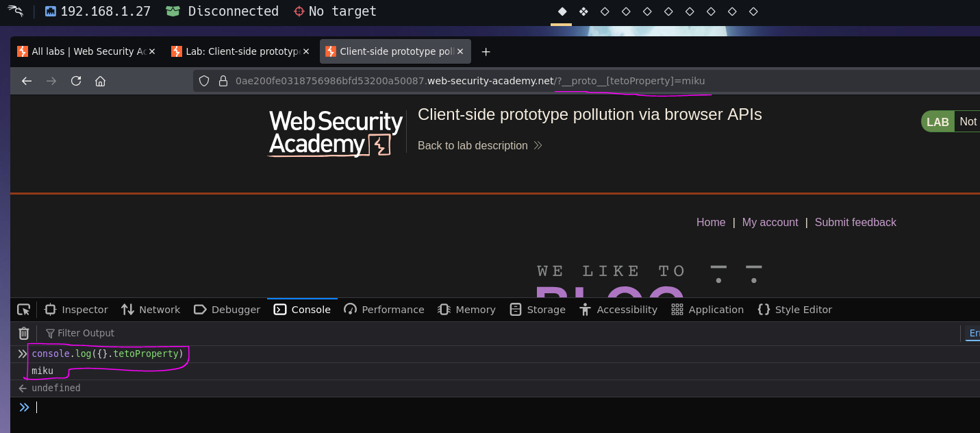Click the Disconnected VPN status indicator
The height and width of the screenshot is (433, 980).
click(223, 11)
